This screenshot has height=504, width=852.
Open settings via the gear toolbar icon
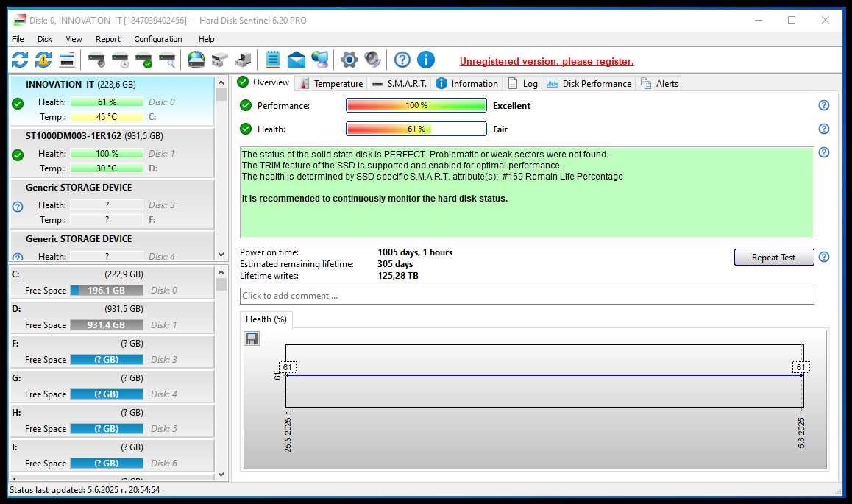pyautogui.click(x=349, y=60)
